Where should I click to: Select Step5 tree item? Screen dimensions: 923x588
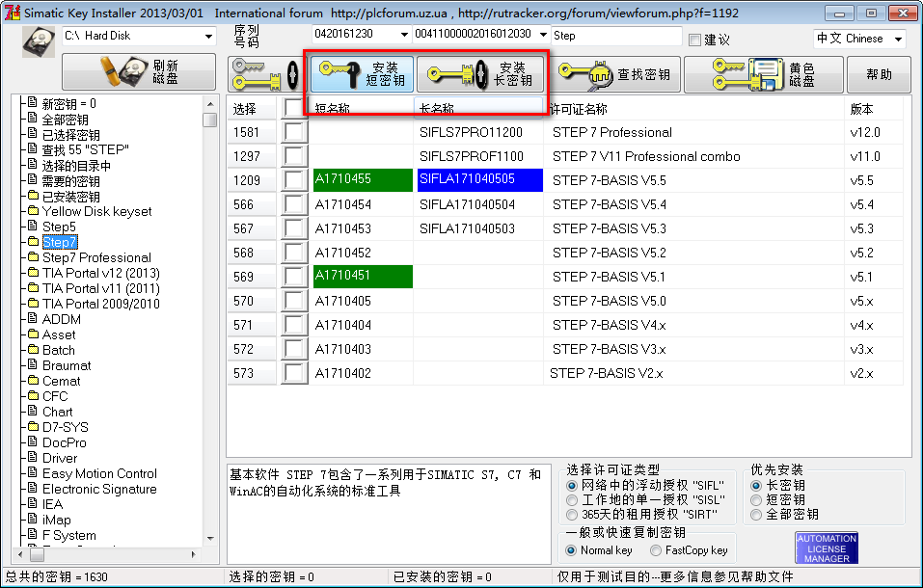point(59,227)
